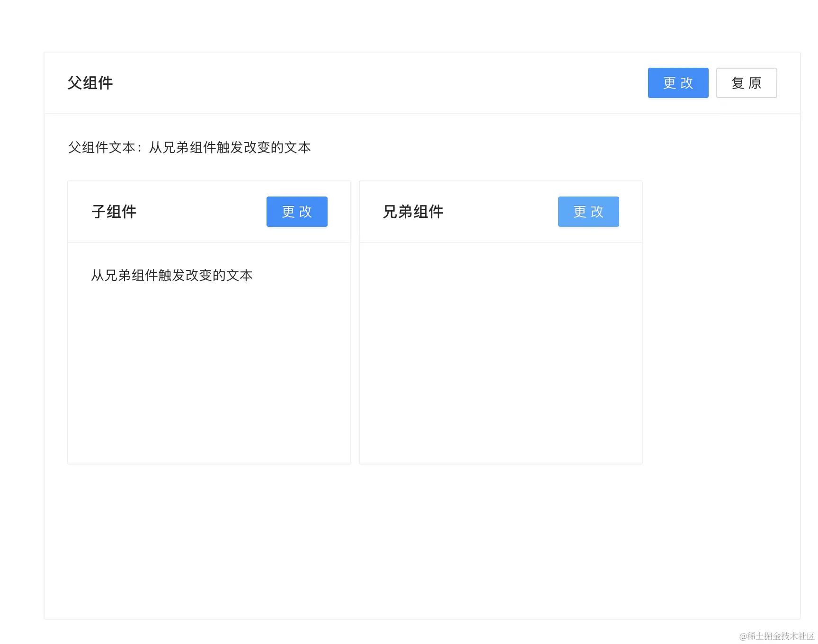The height and width of the screenshot is (644, 818).
Task: Click the 兄弟组件 card title
Action: pyautogui.click(x=413, y=212)
